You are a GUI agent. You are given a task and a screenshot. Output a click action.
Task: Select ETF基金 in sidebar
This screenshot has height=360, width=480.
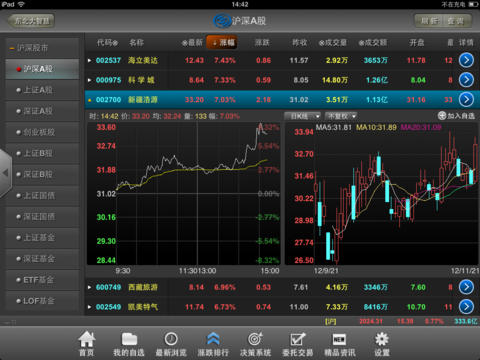pos(42,280)
